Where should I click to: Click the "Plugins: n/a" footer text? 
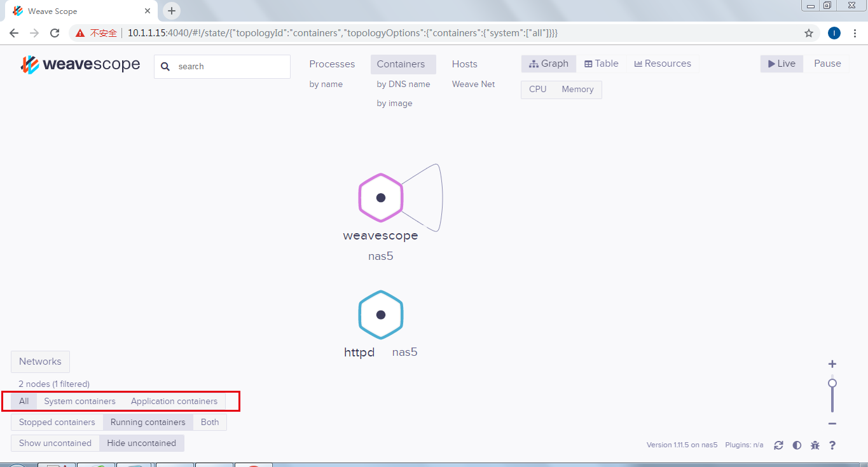point(745,445)
